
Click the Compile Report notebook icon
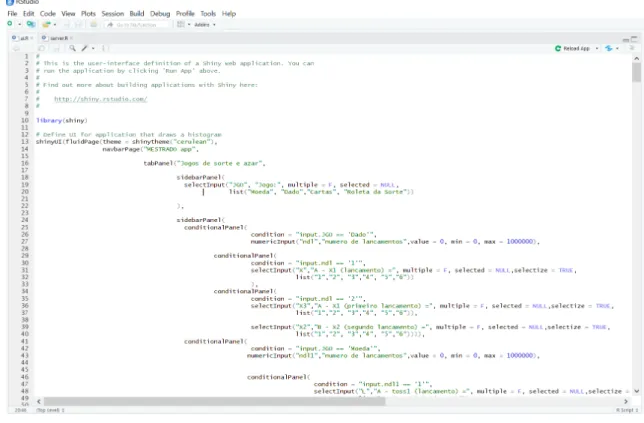tap(104, 48)
